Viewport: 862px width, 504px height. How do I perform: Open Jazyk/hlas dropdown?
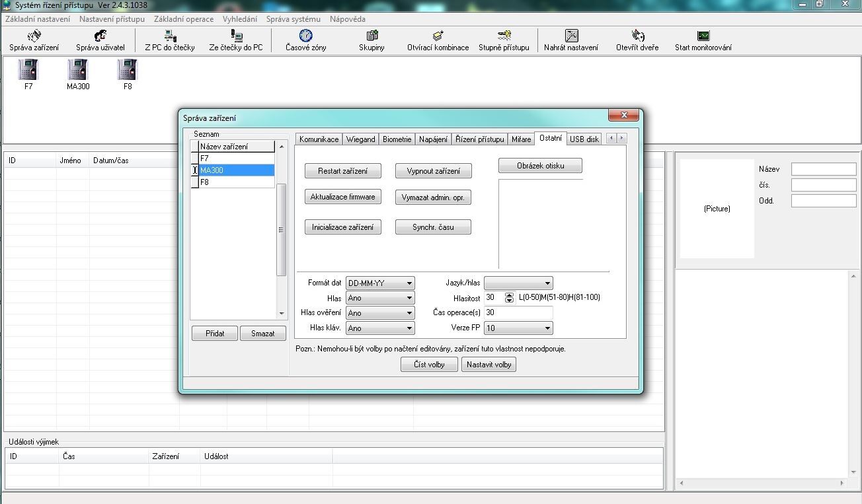[518, 283]
